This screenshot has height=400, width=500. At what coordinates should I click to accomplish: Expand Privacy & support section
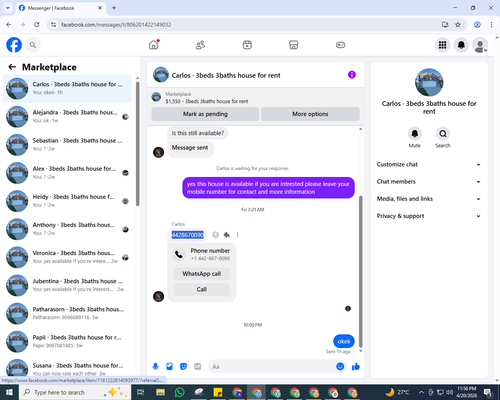(429, 216)
